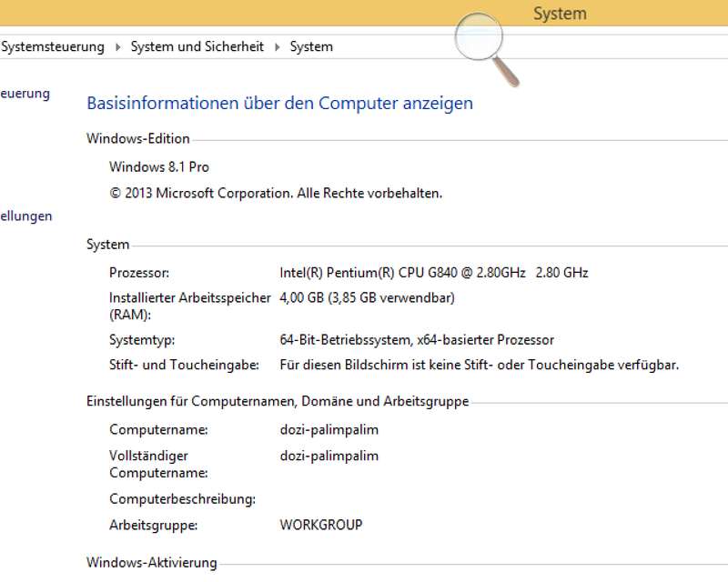Click the dozi-palimpalim value beside Computername

point(329,429)
